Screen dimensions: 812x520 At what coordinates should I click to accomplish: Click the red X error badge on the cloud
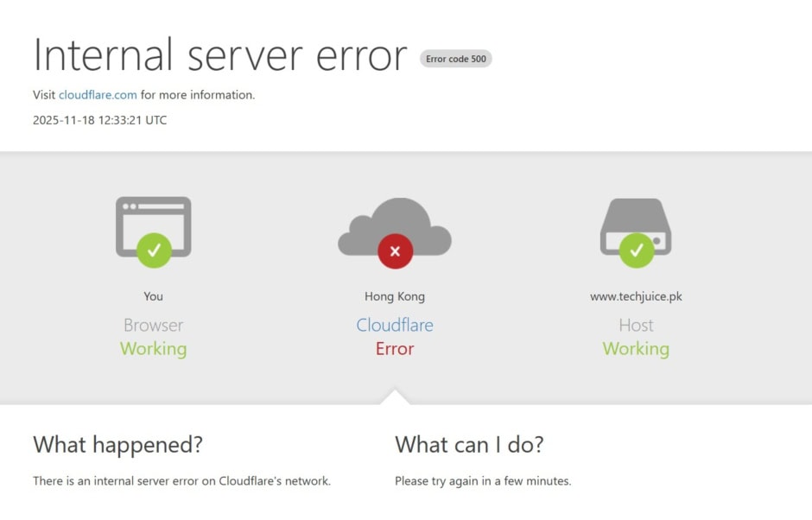pyautogui.click(x=395, y=251)
